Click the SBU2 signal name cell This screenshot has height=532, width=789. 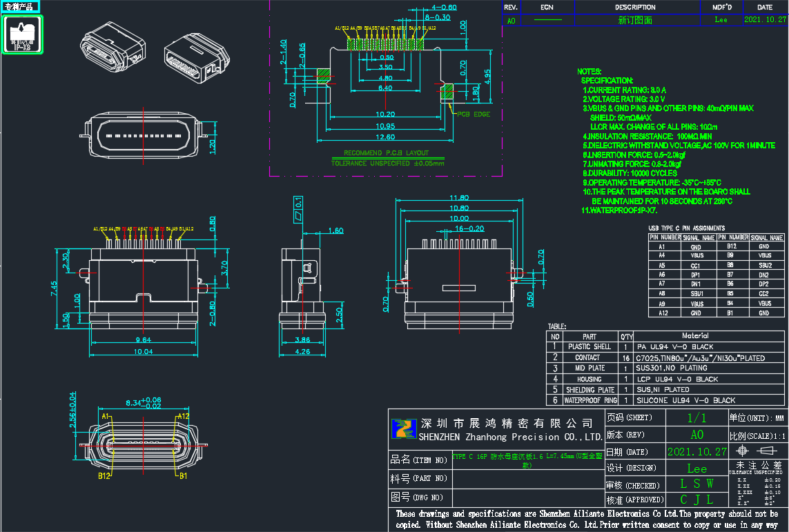click(765, 265)
